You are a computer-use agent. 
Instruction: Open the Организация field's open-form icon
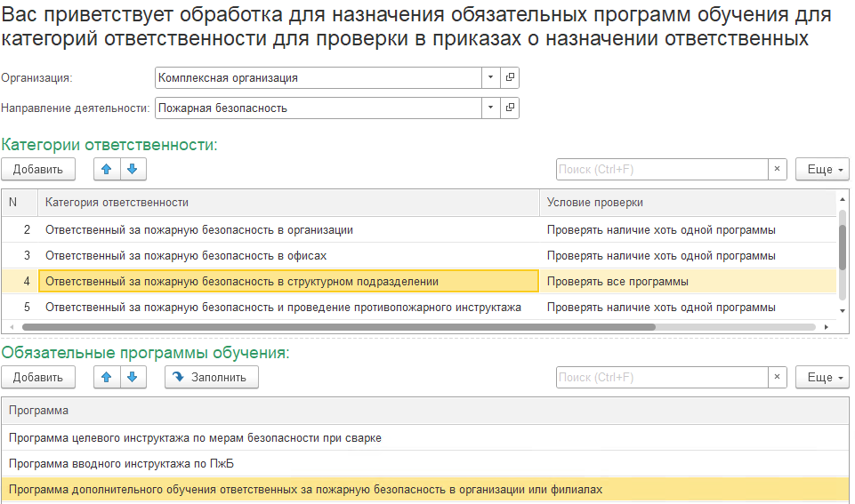click(x=510, y=77)
